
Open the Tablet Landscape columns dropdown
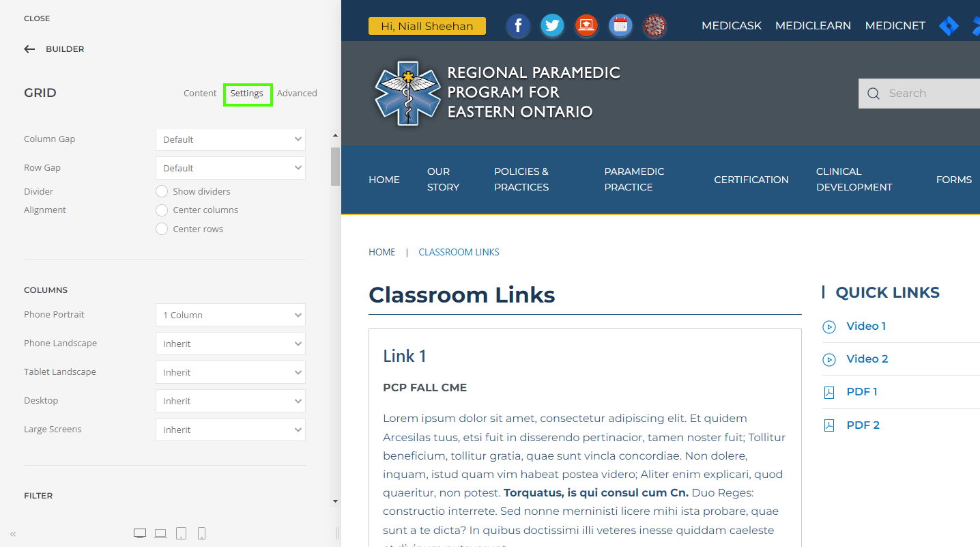pos(231,372)
